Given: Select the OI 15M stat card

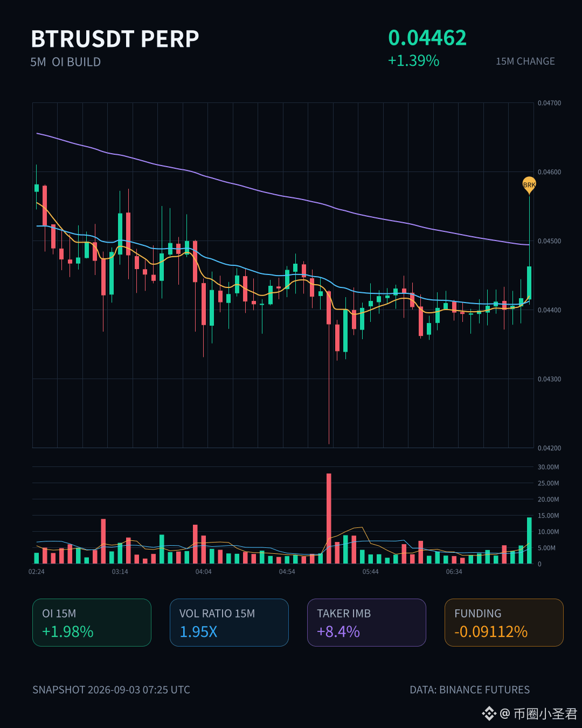Looking at the screenshot, I should [92, 622].
